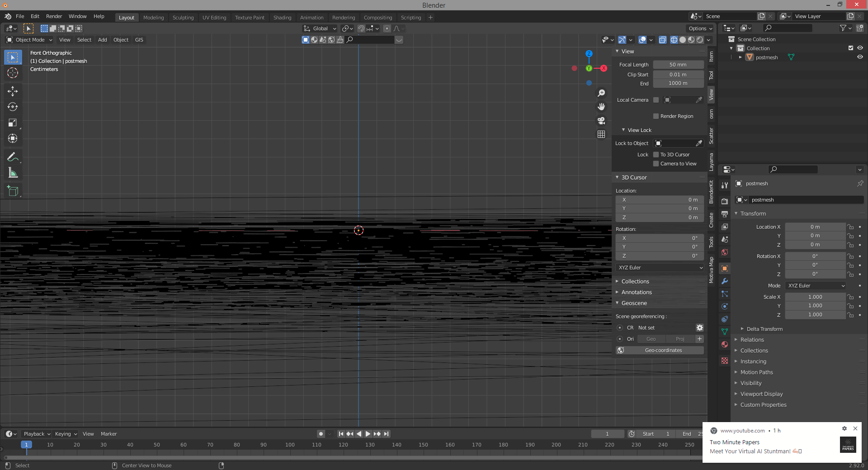Open the Render menu
Viewport: 868px width, 470px height.
pos(54,16)
